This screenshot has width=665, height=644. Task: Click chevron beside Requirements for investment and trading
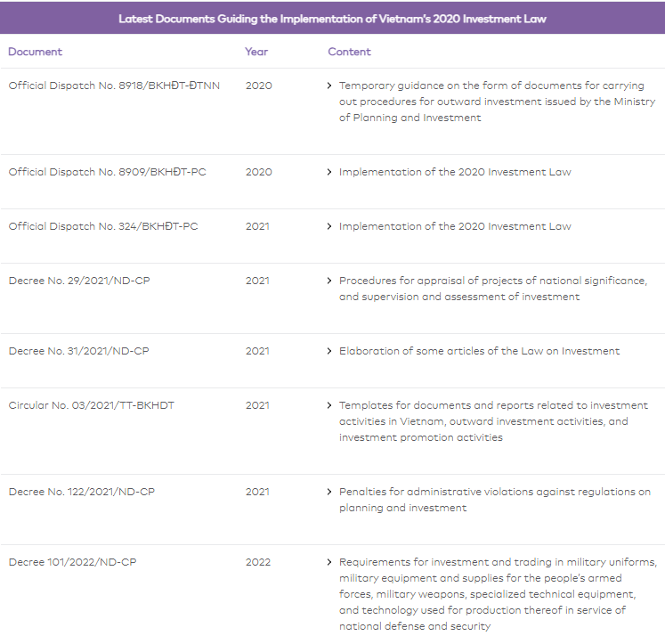329,562
